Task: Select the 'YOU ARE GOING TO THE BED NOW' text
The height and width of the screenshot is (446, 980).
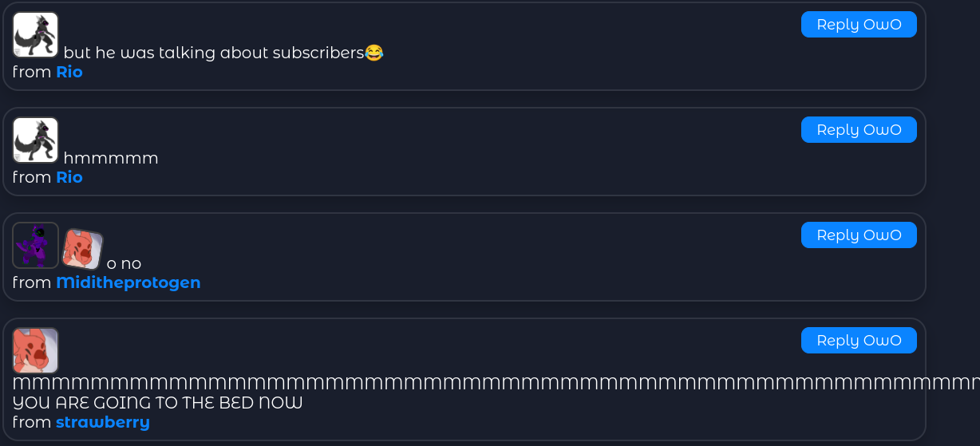Action: coord(158,404)
